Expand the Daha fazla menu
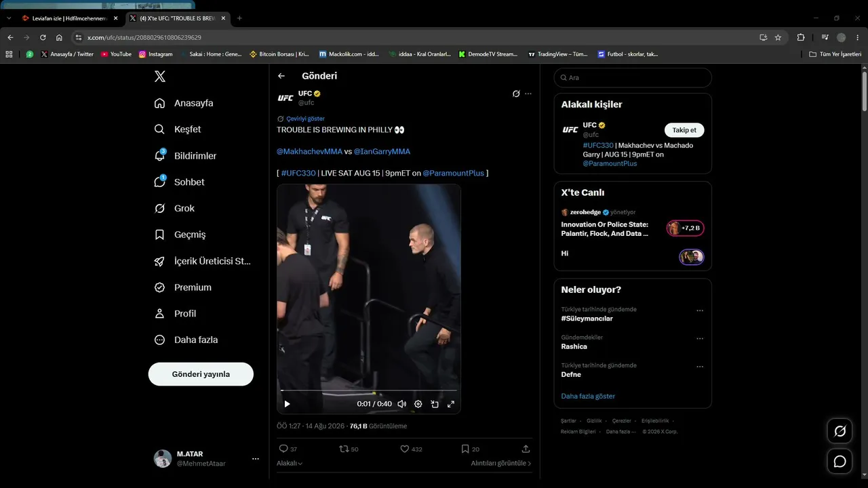The height and width of the screenshot is (488, 868). [x=186, y=340]
